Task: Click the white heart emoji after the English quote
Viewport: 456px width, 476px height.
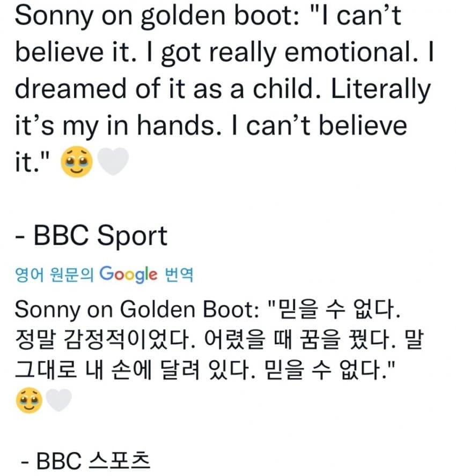Action: tap(114, 162)
